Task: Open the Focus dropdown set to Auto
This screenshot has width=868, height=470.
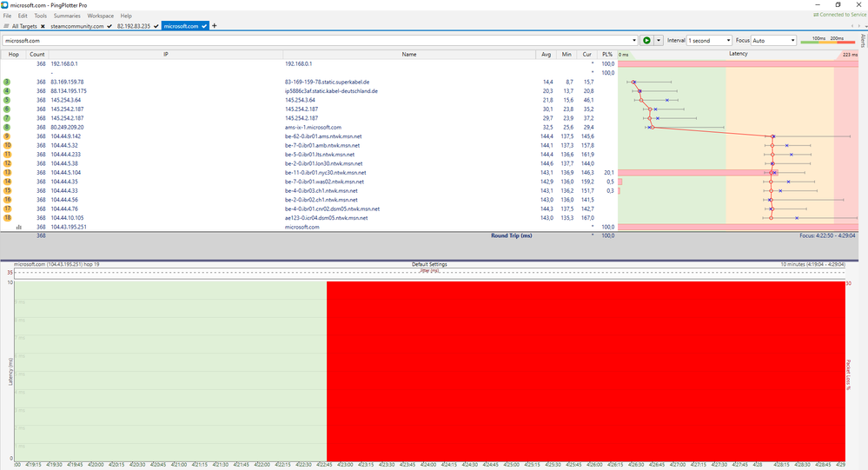Action: tap(773, 41)
